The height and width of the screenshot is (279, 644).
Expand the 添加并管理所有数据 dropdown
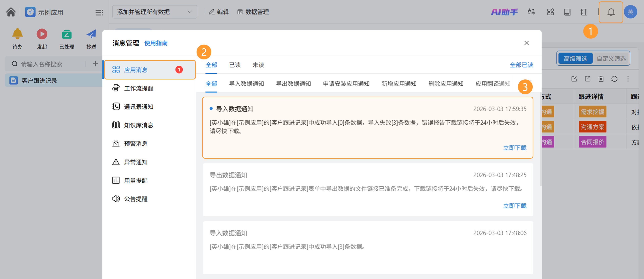pyautogui.click(x=154, y=12)
